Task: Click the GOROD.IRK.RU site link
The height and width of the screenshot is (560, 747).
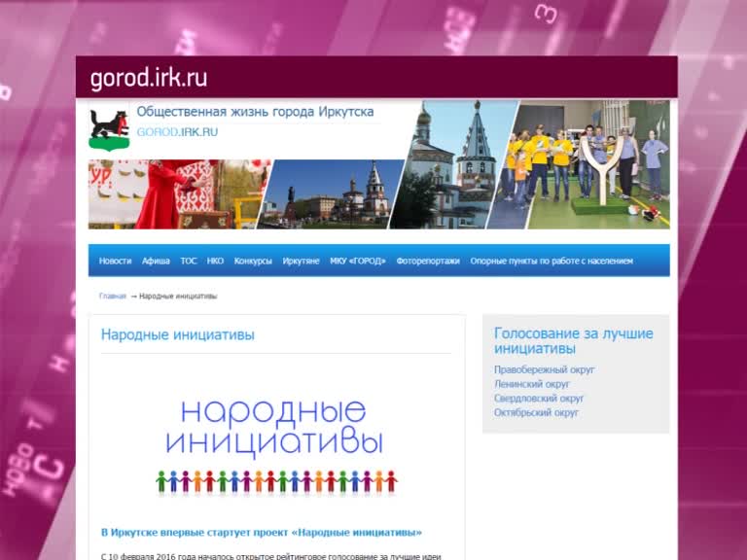Action: 177,132
